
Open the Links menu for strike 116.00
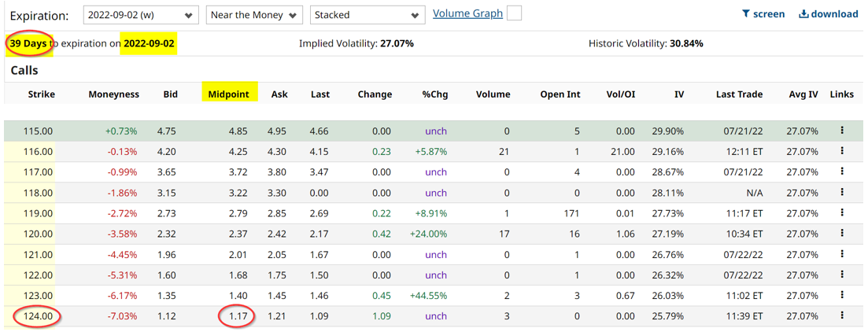point(841,152)
